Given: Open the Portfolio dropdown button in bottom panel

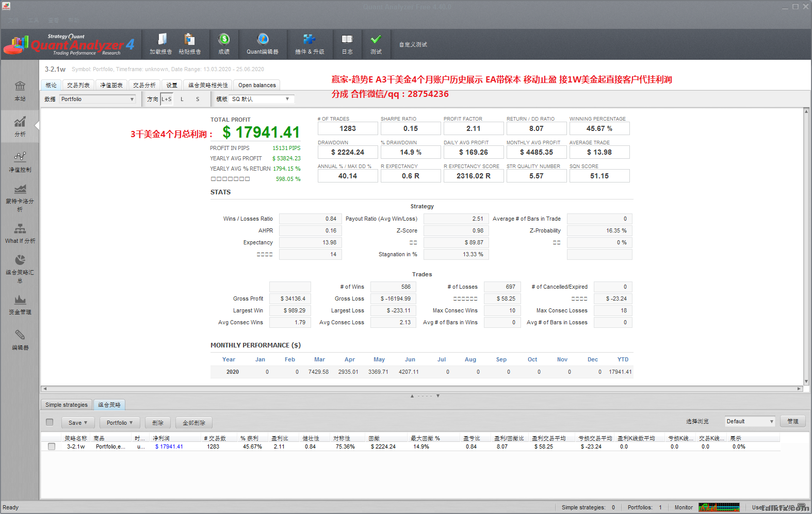Looking at the screenshot, I should [x=120, y=423].
